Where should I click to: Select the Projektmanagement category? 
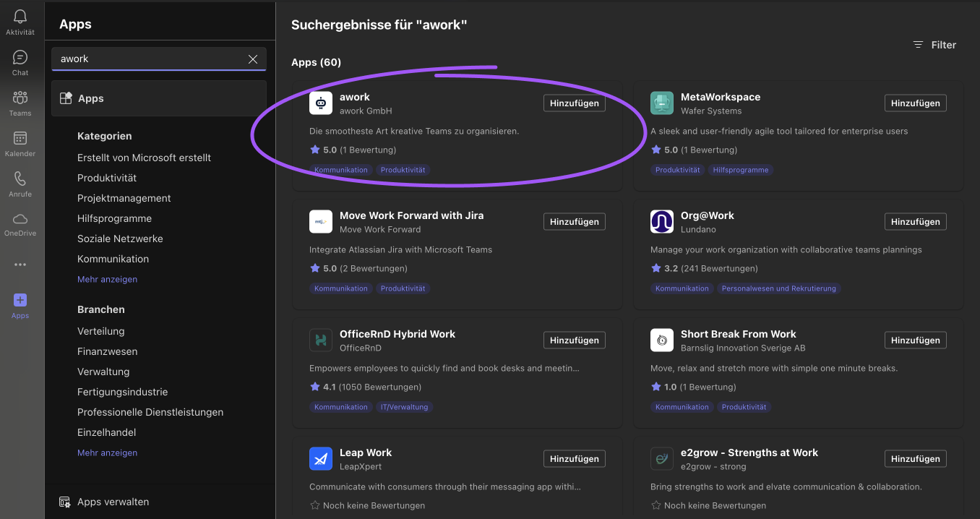[124, 198]
